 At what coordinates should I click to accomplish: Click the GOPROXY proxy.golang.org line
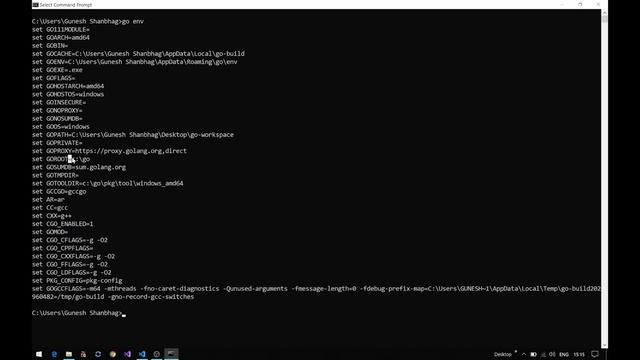point(109,151)
